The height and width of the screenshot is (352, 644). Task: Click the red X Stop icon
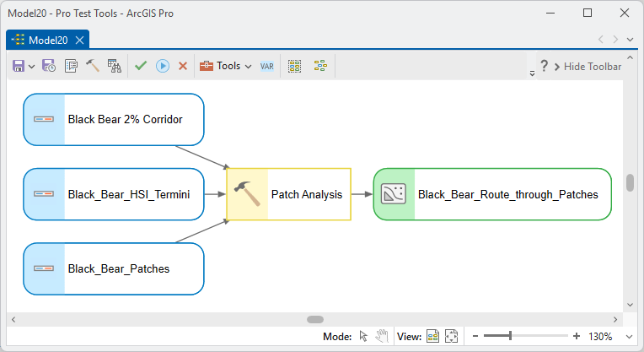coord(183,66)
